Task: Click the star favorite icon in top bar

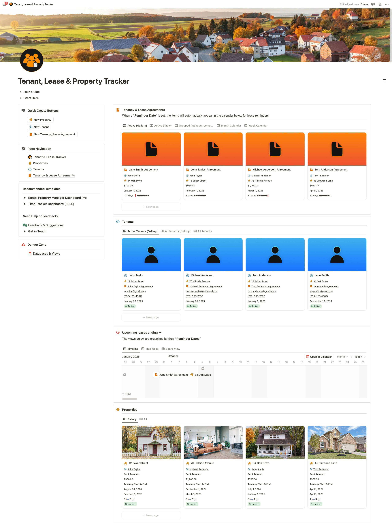Action: click(380, 4)
